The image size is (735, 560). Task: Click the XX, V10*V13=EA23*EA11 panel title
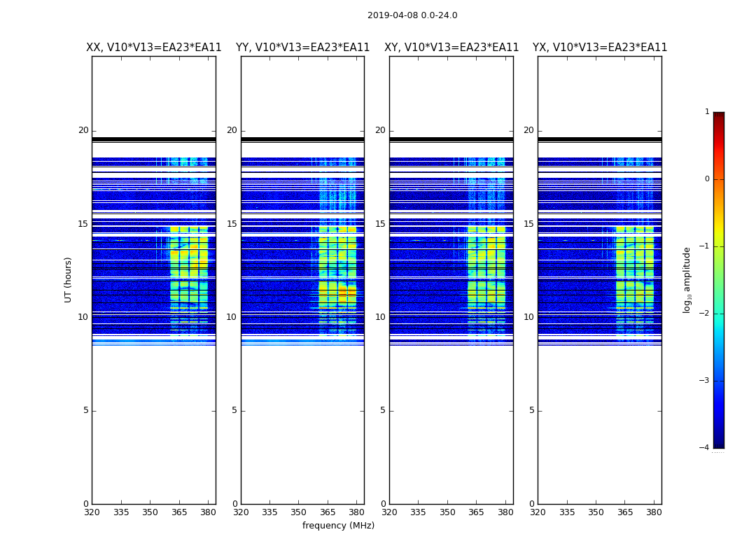154,48
